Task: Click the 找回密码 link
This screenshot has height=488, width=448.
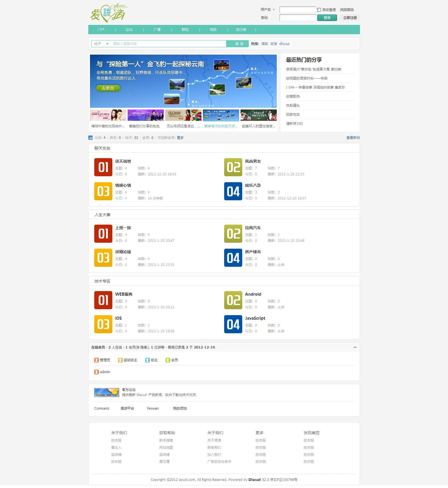Action: (x=347, y=10)
